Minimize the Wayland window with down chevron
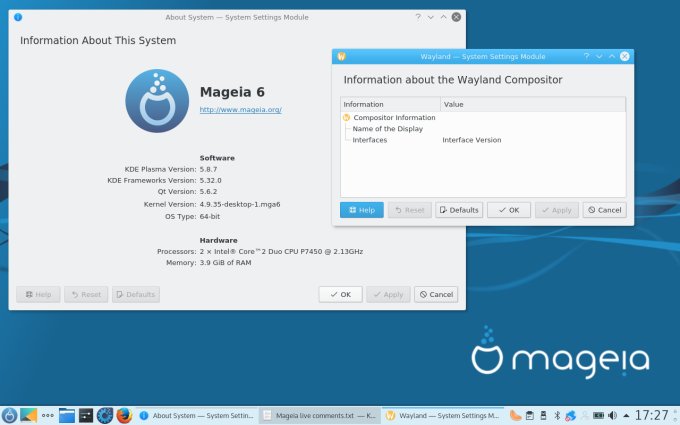Screen dimensions: 680x425 (599, 56)
